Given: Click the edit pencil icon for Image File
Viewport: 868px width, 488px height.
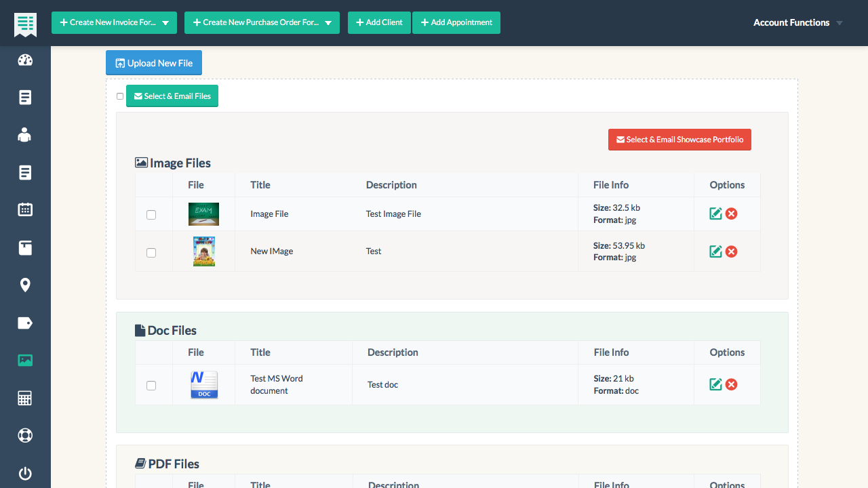Looking at the screenshot, I should pos(715,213).
